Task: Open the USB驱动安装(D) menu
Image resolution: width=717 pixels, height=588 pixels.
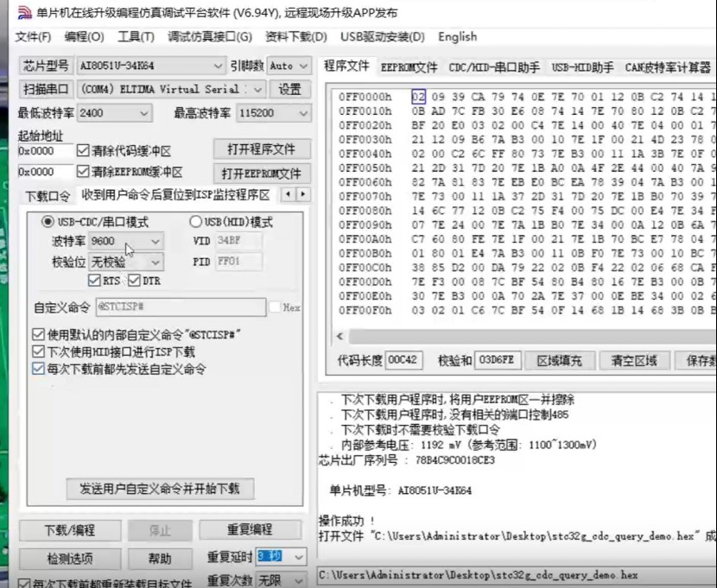Action: 383,36
